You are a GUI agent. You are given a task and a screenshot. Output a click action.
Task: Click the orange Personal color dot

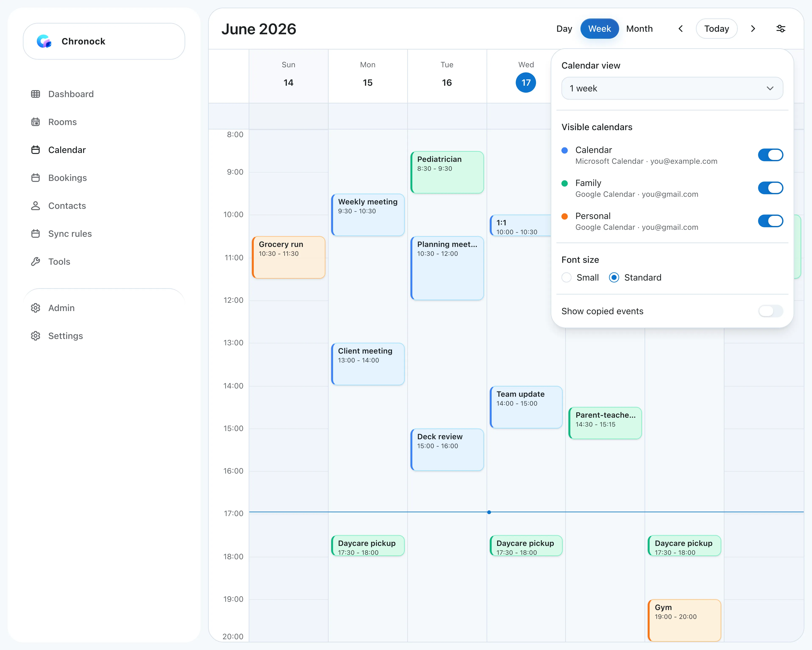[x=565, y=216]
